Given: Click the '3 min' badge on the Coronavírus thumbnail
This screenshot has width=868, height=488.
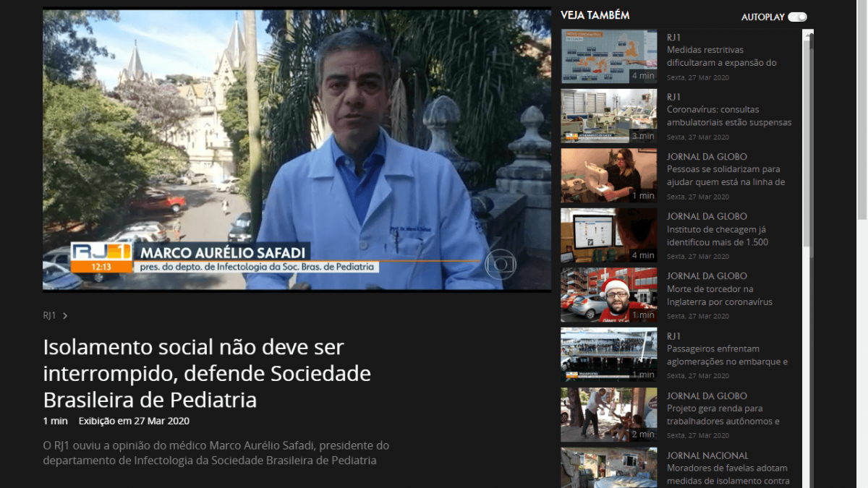Looking at the screenshot, I should (642, 136).
